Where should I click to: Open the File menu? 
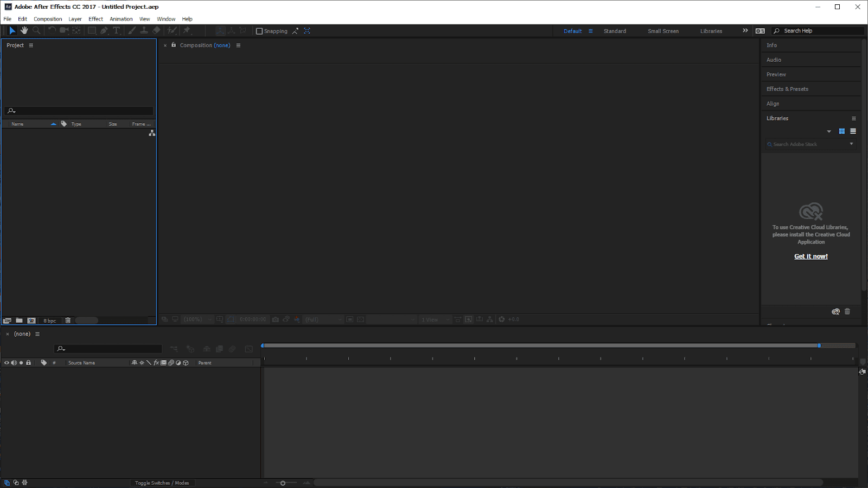[8, 19]
